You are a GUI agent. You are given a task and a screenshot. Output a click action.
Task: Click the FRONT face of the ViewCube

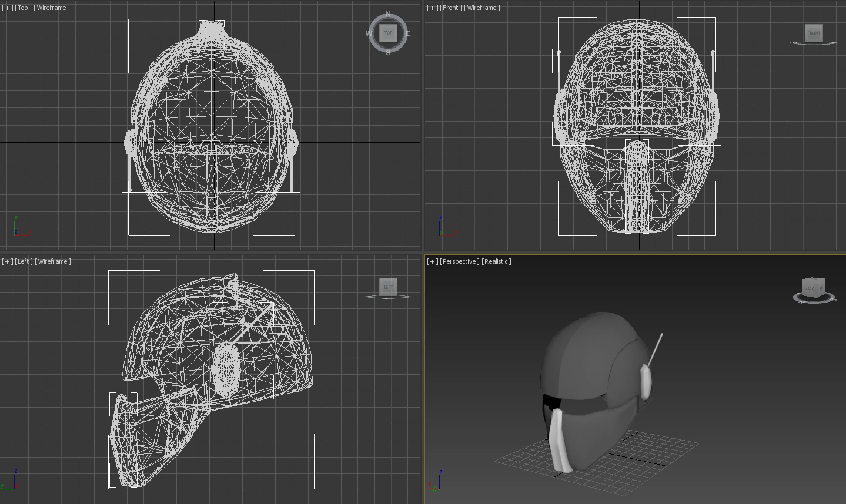tap(814, 33)
